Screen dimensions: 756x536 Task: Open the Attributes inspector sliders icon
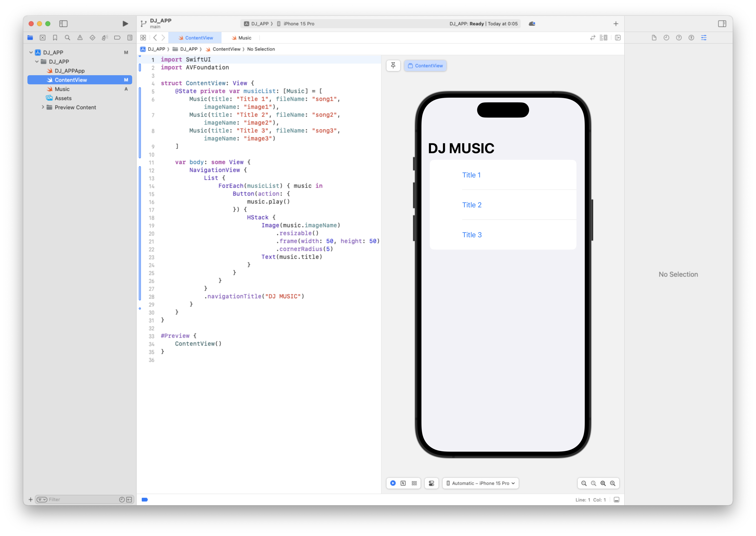[x=704, y=38]
